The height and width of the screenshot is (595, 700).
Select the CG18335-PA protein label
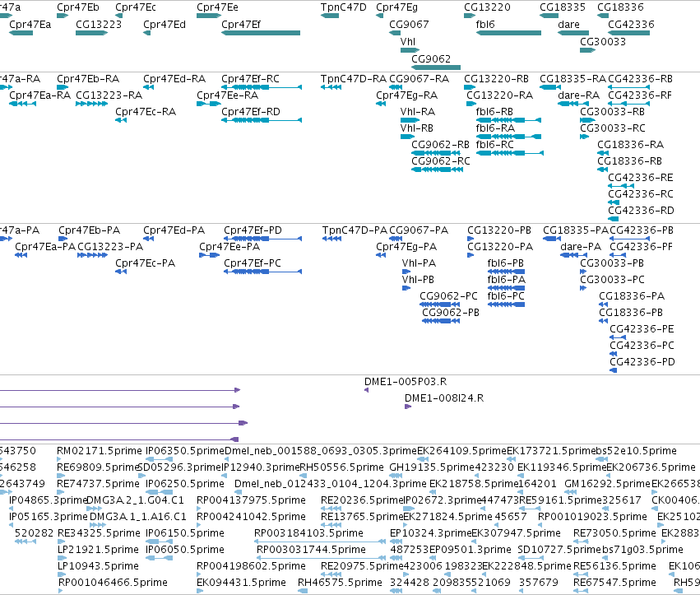576,230
